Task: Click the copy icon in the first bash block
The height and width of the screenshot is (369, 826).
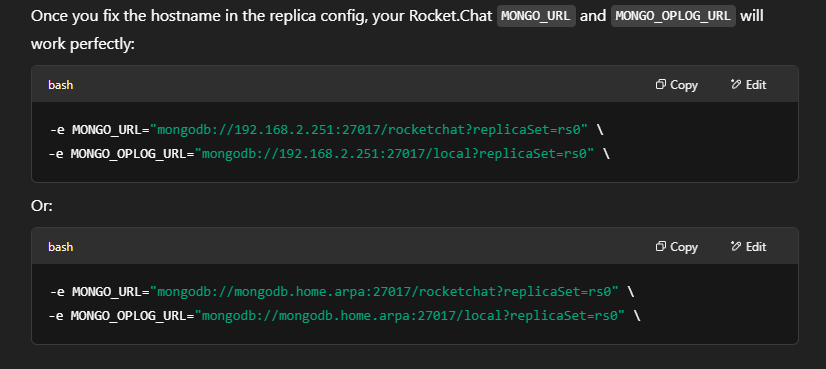Action: pos(661,84)
